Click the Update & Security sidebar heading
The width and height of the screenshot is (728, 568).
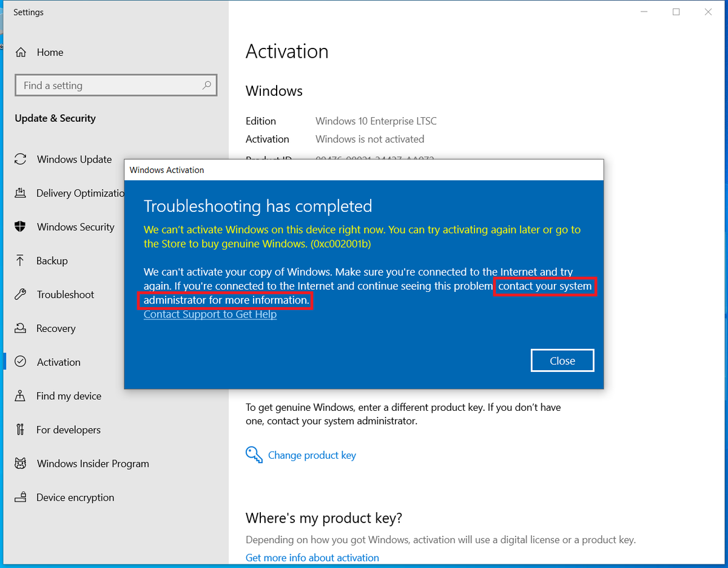tap(55, 118)
